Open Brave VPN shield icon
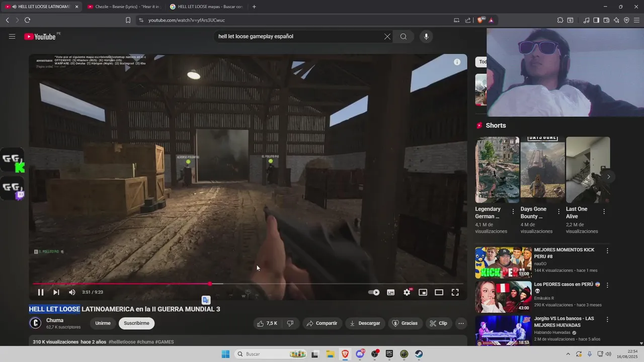The height and width of the screenshot is (362, 644). [x=626, y=20]
